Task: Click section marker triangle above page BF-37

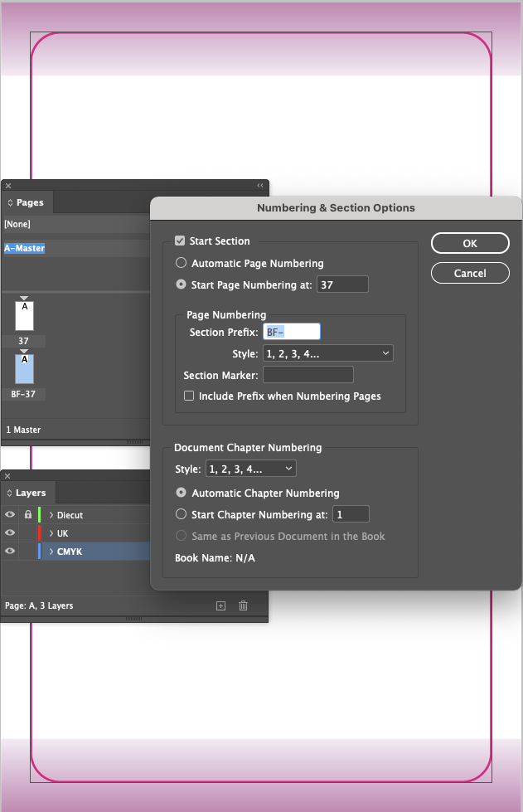Action: tap(24, 351)
